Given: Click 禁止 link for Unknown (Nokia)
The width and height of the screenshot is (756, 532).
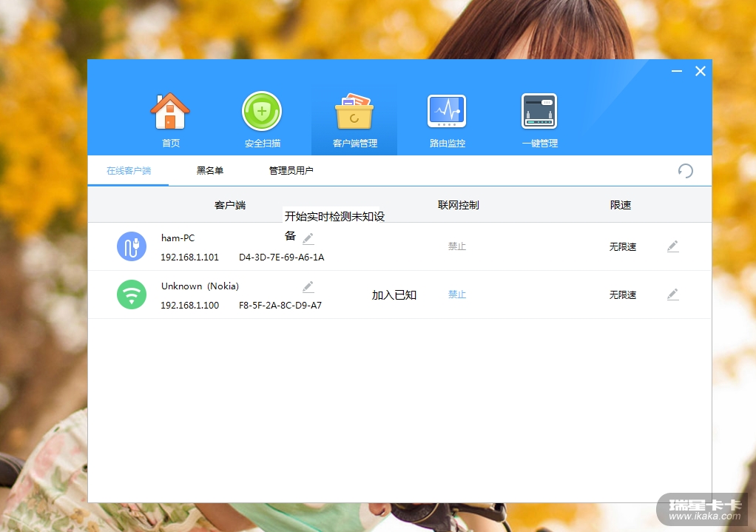Looking at the screenshot, I should (457, 294).
